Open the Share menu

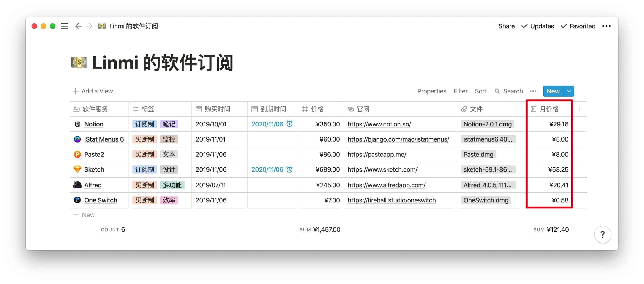click(506, 26)
